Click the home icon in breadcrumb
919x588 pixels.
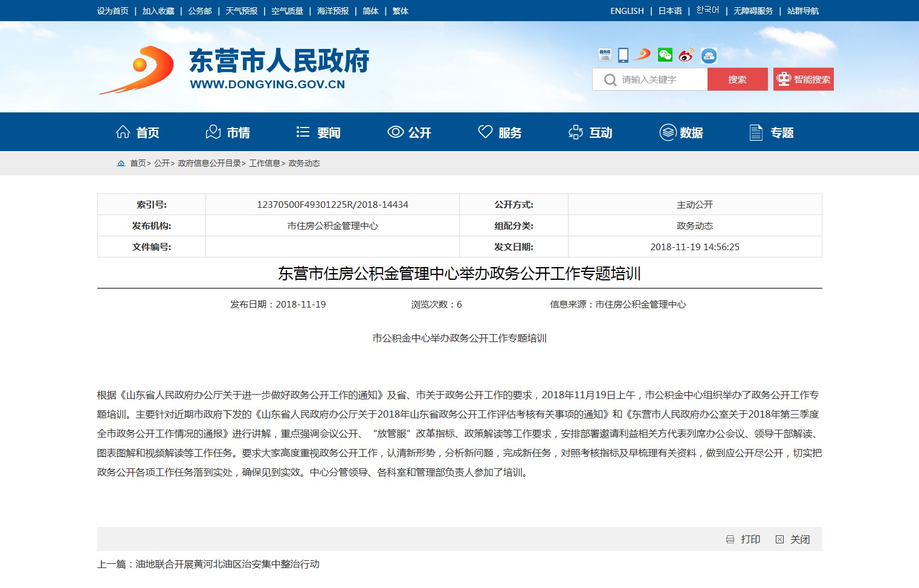point(121,163)
